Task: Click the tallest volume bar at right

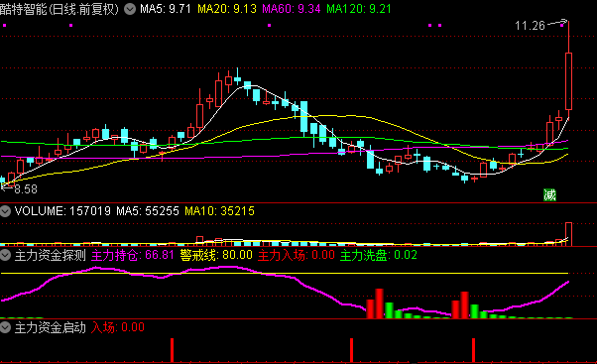Action: coord(568,234)
